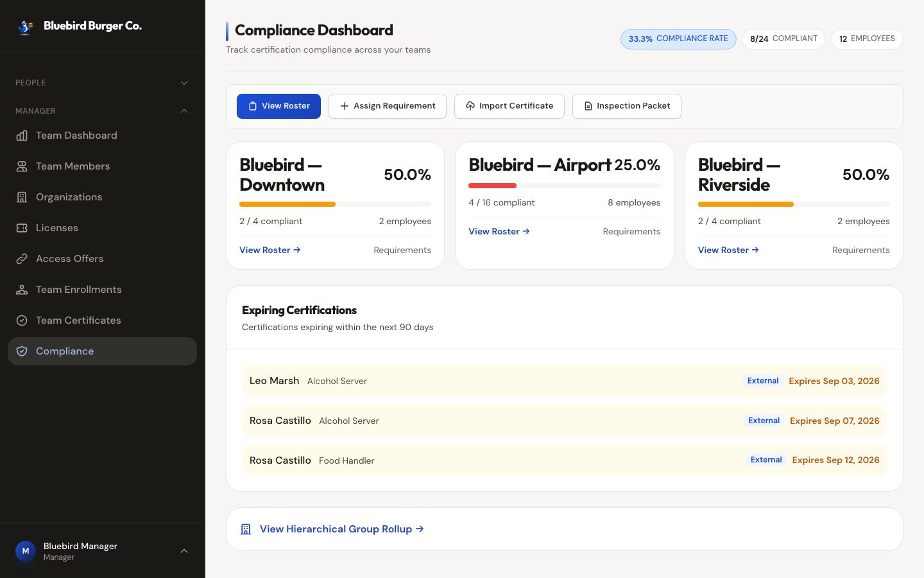
Task: Click the 8/24 Compliant badge
Action: (x=783, y=39)
